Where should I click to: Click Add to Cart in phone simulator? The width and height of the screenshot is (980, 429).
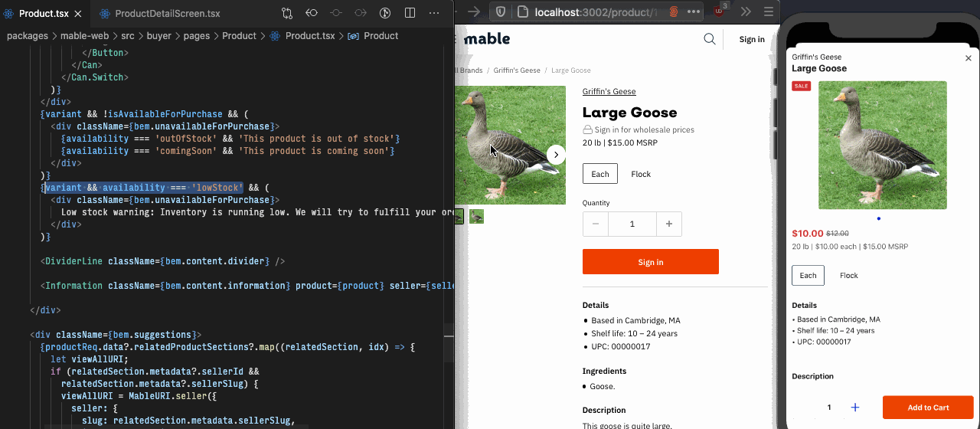point(928,408)
